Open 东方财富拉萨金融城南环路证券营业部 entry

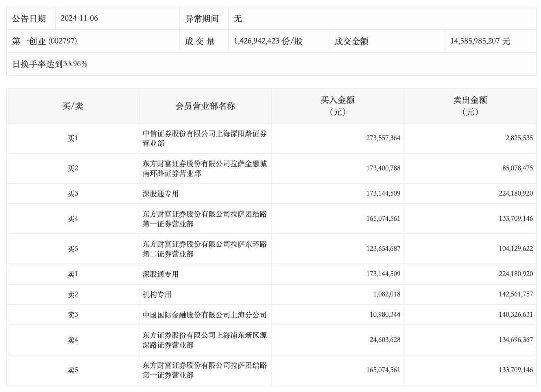tap(205, 168)
